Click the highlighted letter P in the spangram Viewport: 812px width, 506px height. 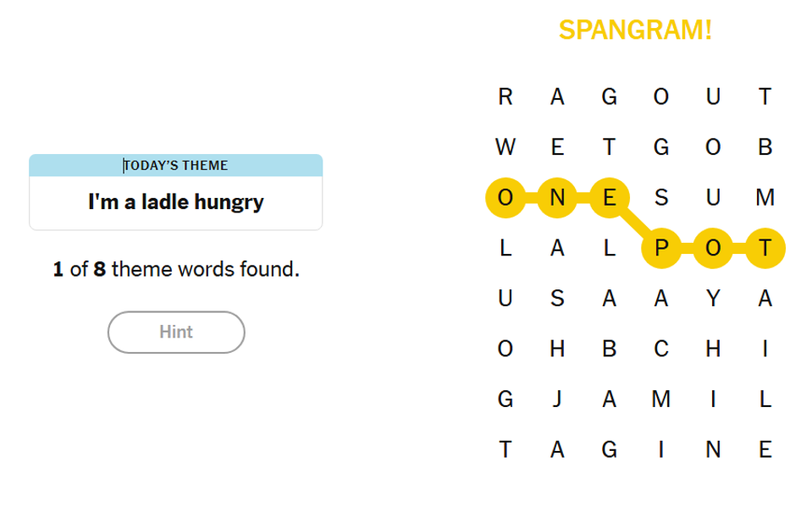click(x=661, y=249)
